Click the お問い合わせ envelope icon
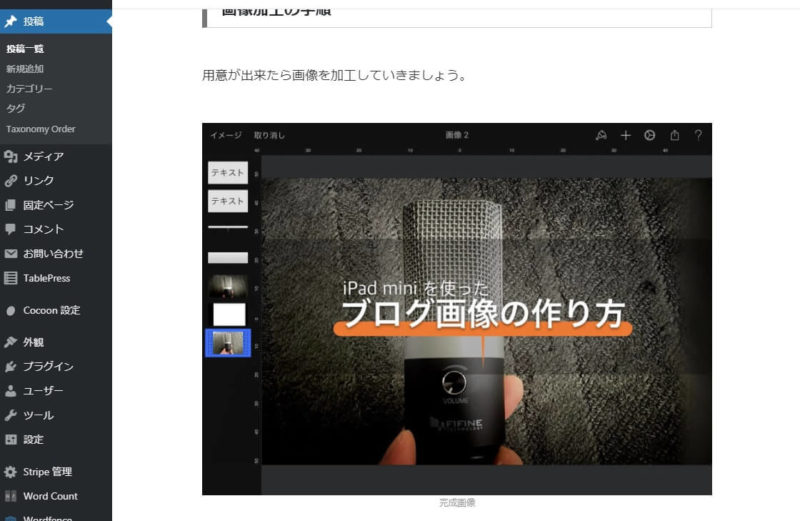 [11, 254]
